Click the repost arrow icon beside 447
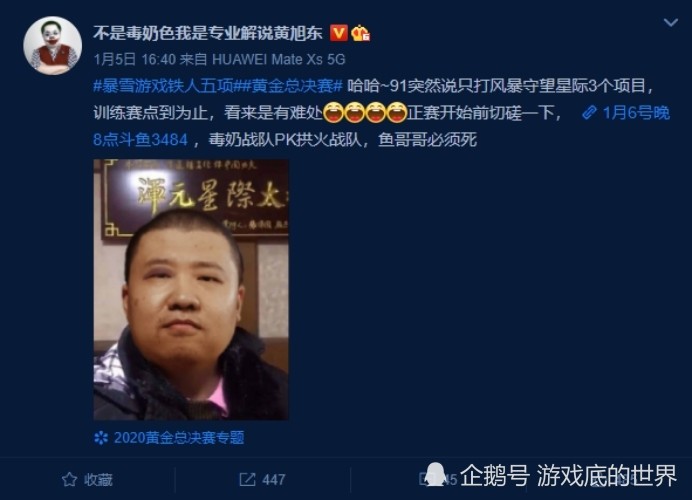The width and height of the screenshot is (692, 500). 247,479
